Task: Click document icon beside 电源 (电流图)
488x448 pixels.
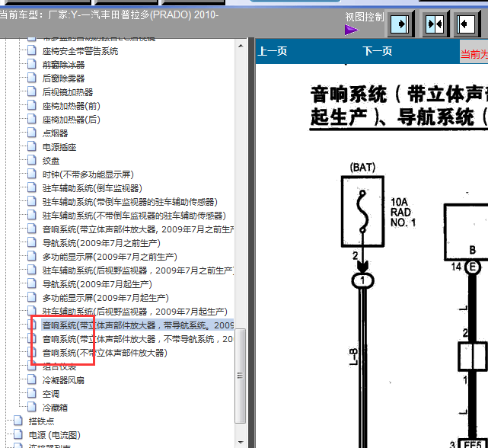Action: tap(18, 434)
